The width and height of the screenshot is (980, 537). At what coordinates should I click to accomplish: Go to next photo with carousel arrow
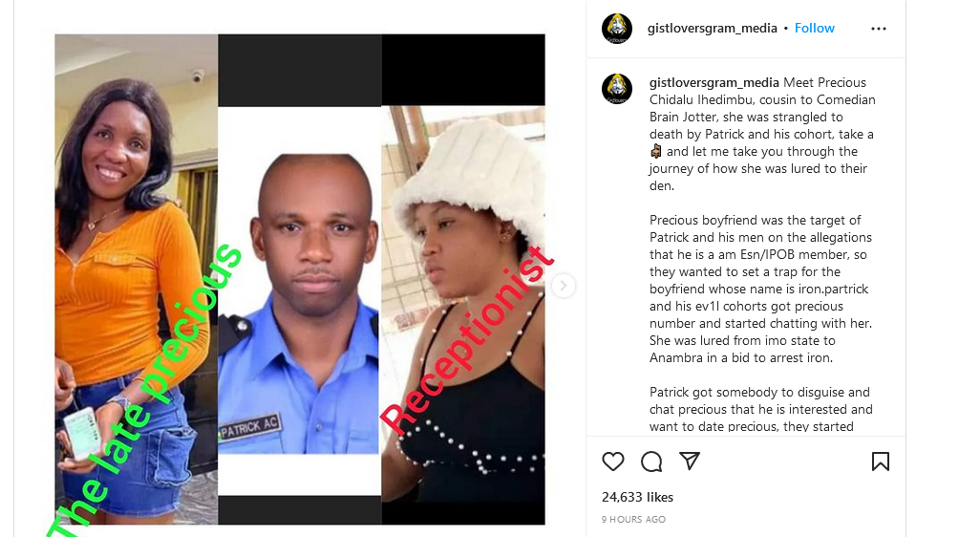[x=564, y=286]
